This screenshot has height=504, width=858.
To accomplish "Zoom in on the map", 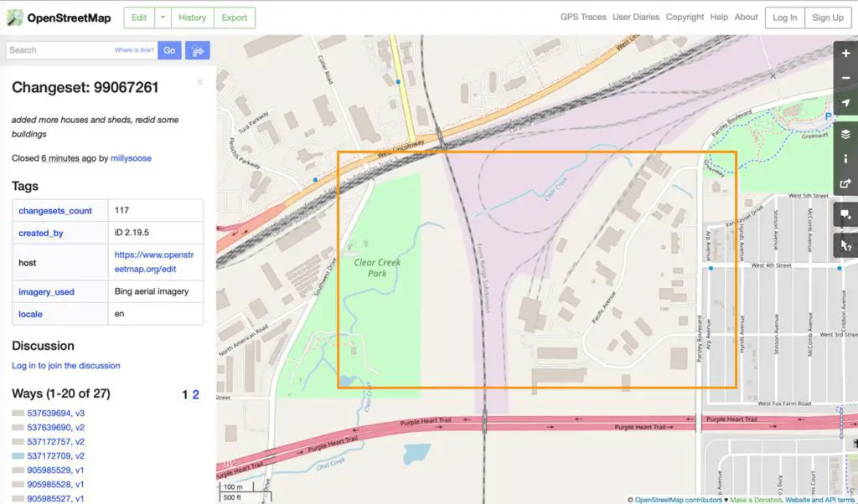I will (845, 54).
